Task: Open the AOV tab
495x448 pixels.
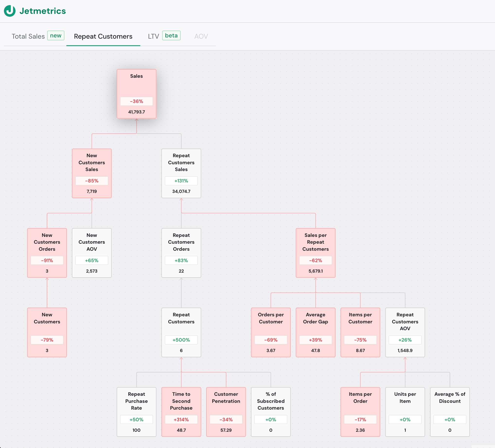Action: click(201, 36)
